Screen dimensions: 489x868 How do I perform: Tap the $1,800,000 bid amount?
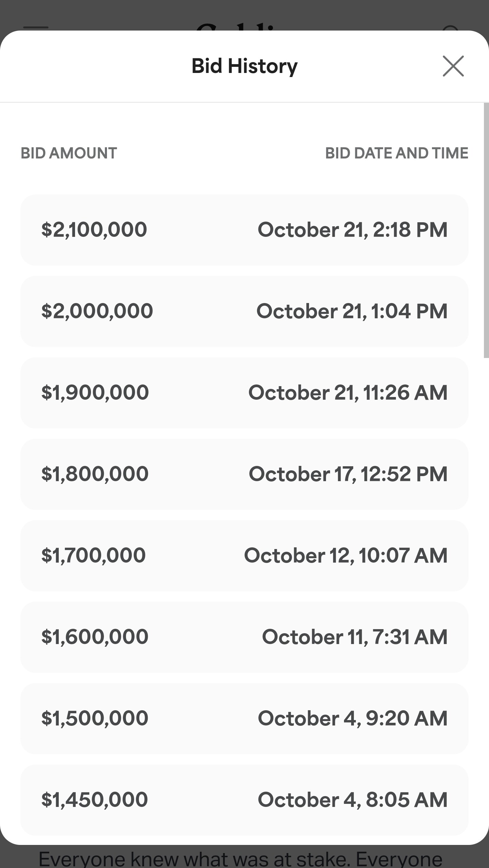tap(95, 474)
